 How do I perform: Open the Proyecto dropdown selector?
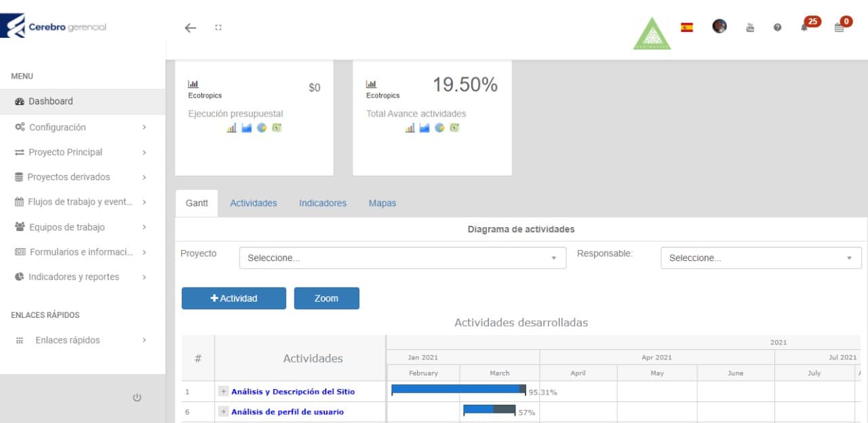point(402,258)
